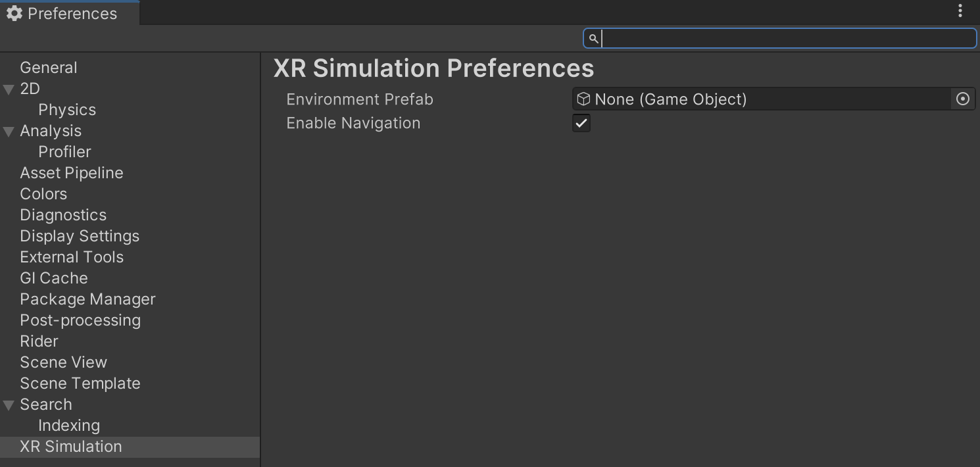Collapse the Search section
Image resolution: width=980 pixels, height=467 pixels.
(x=9, y=404)
